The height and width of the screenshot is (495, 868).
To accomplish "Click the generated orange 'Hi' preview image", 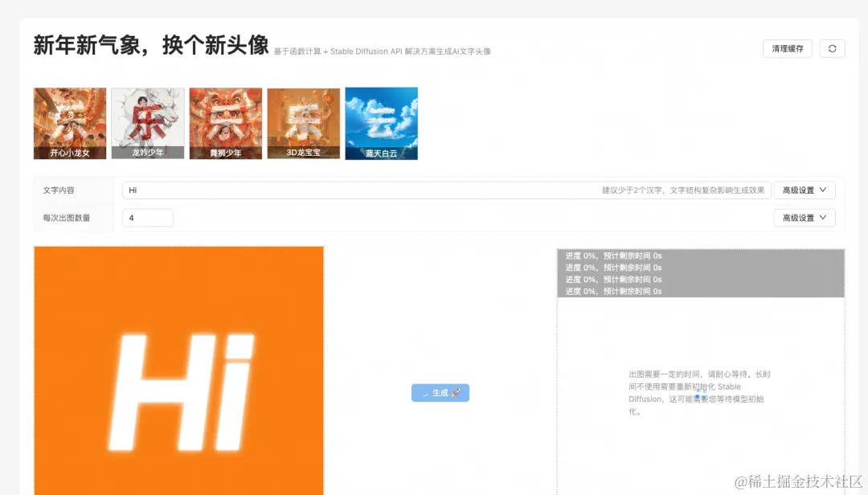I will 178,370.
